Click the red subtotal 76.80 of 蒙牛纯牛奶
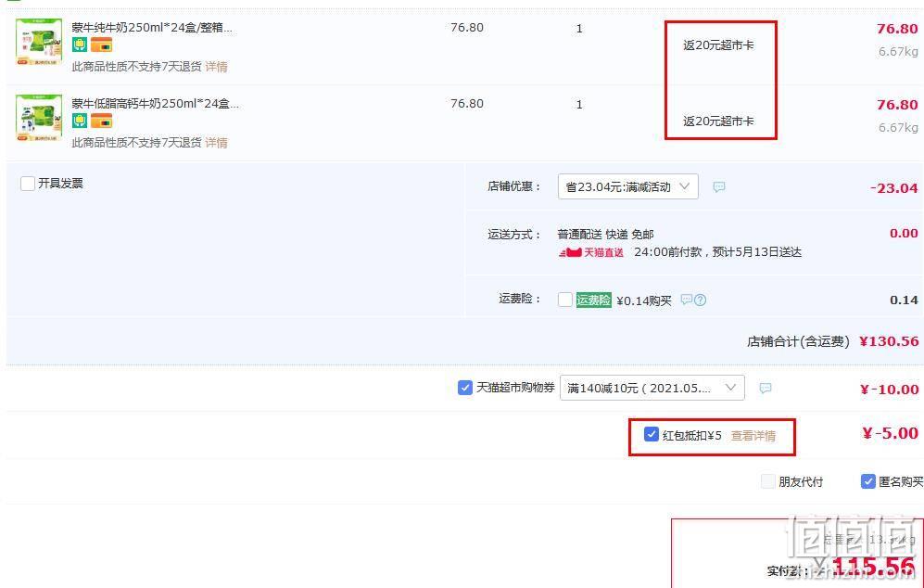Image resolution: width=924 pixels, height=588 pixels. click(x=897, y=29)
